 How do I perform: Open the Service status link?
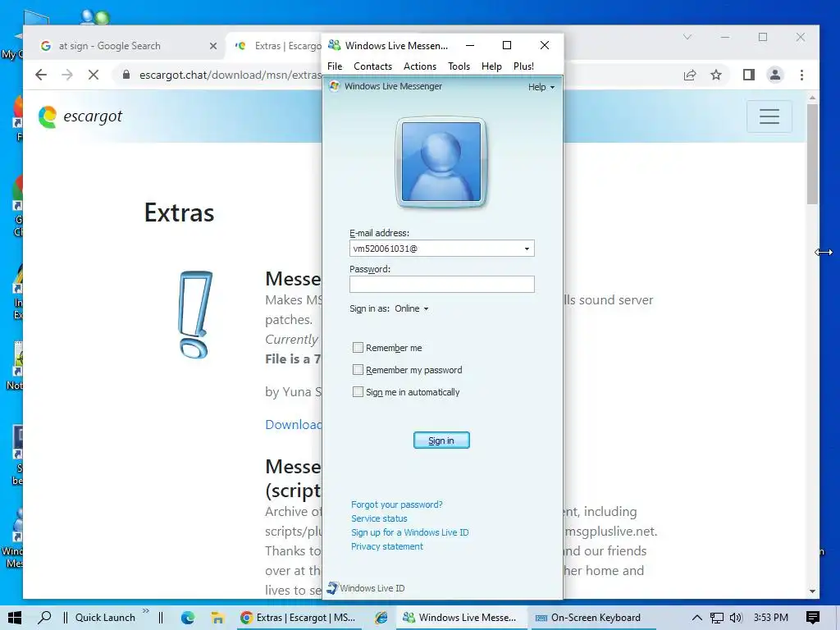(x=379, y=518)
